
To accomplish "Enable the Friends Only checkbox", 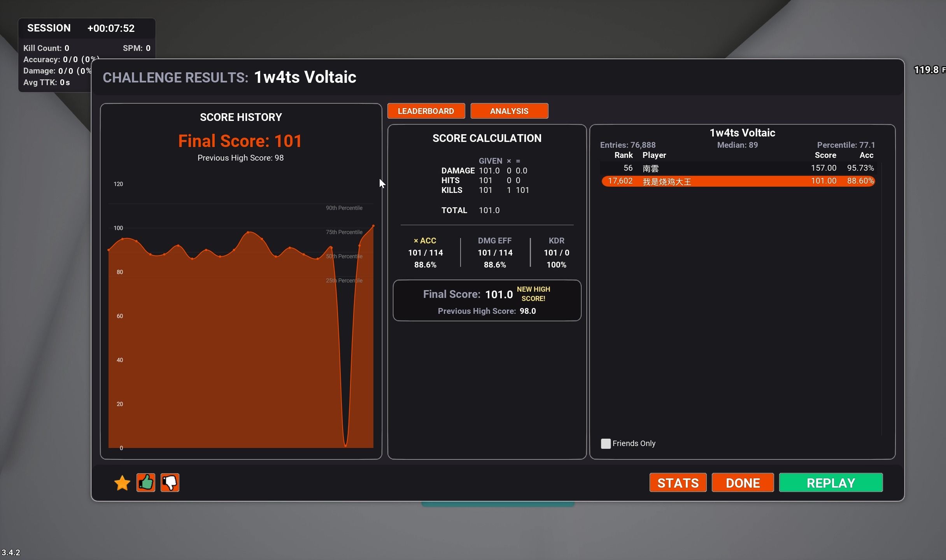I will (606, 443).
